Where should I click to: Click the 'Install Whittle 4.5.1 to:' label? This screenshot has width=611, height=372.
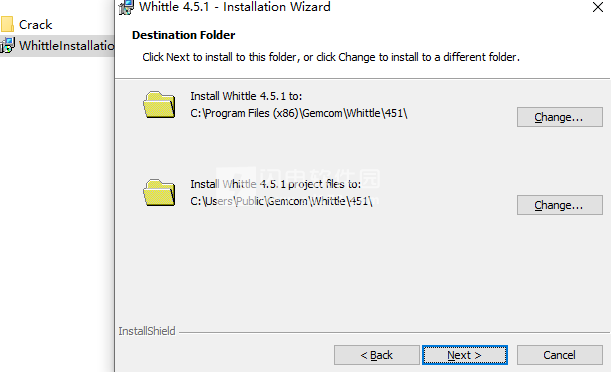click(246, 96)
